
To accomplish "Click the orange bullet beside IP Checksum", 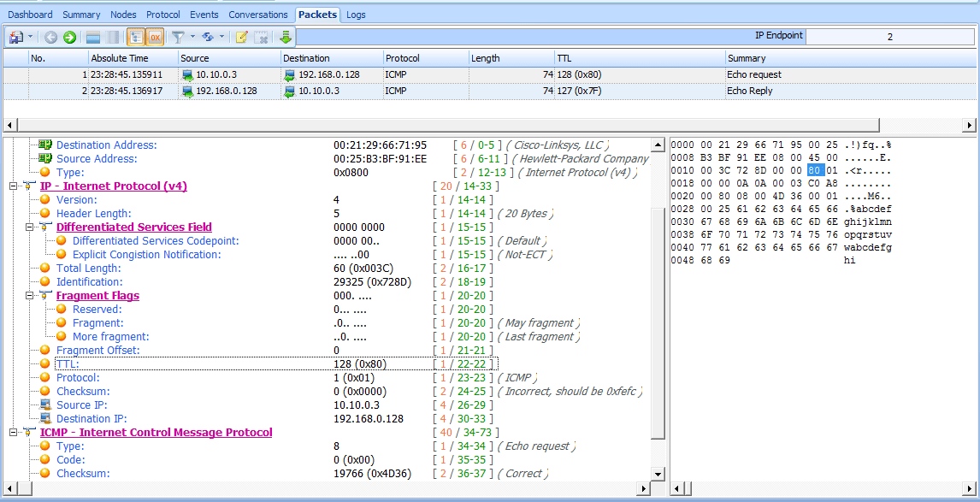I will (x=45, y=392).
